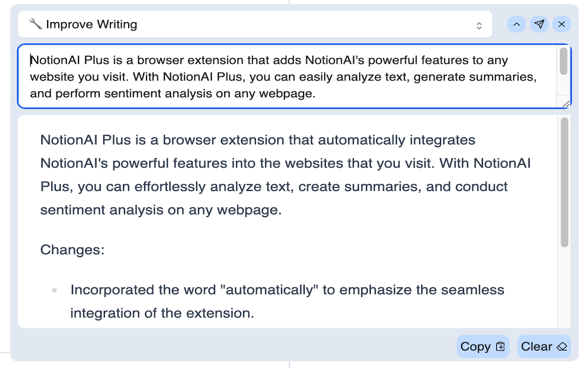588x368 pixels.
Task: Send the prompt using the paper plane icon
Action: pos(539,24)
